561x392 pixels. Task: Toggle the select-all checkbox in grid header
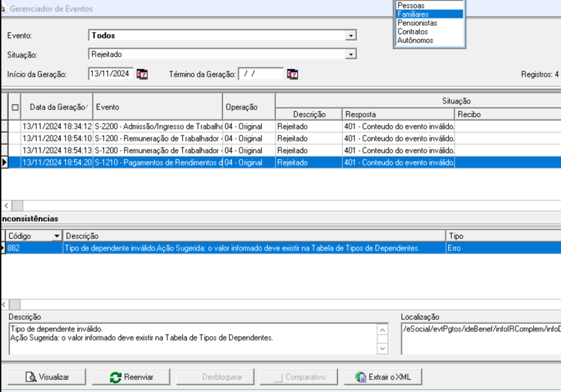15,107
